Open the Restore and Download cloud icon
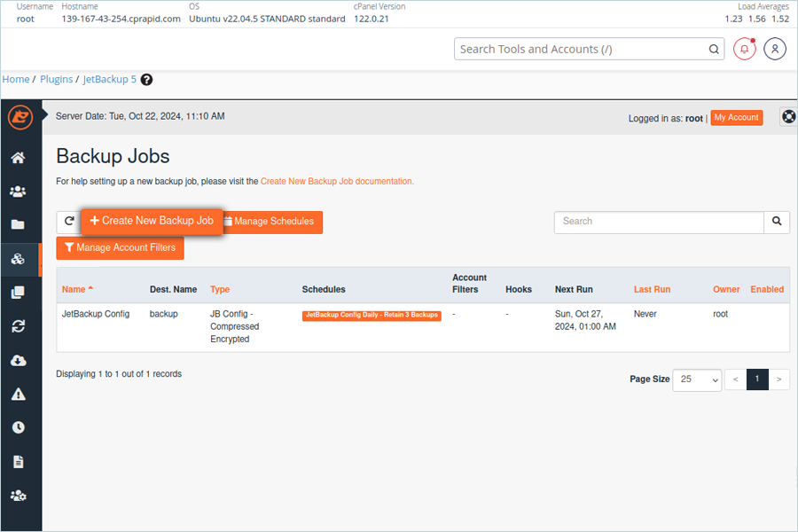798x532 pixels. point(19,361)
